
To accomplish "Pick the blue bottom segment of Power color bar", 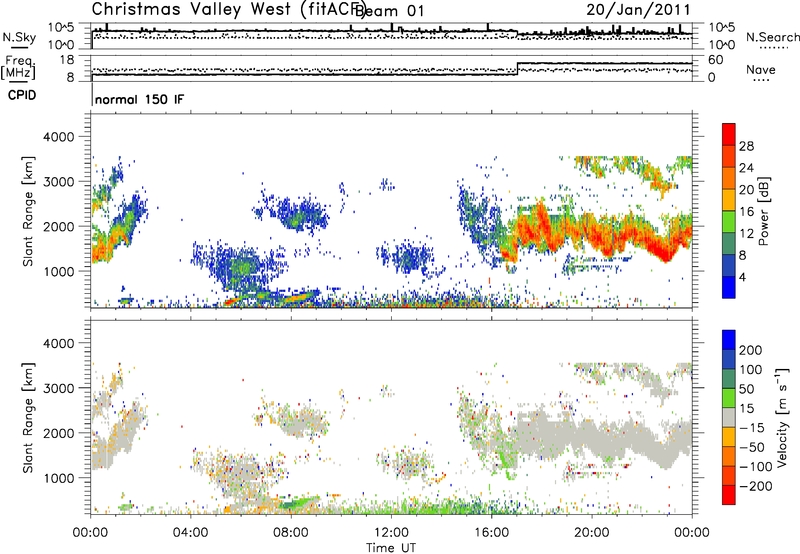I will 729,288.
